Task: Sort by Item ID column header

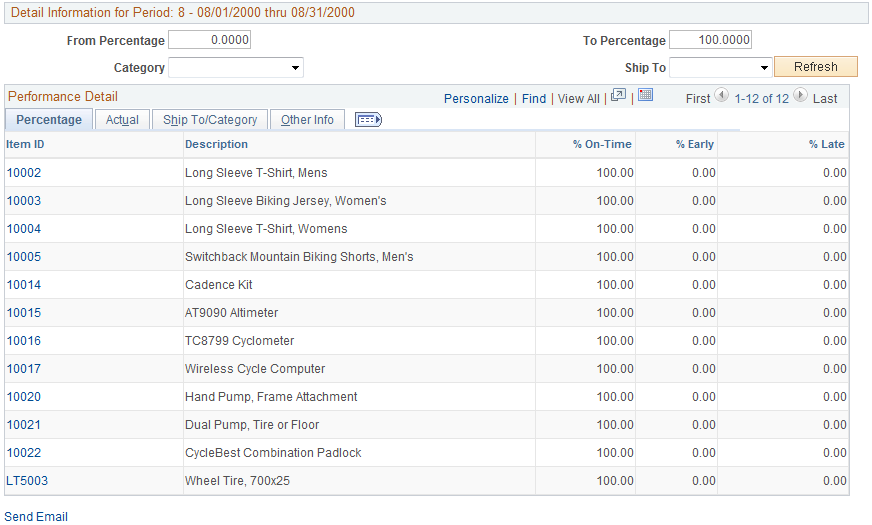Action: coord(25,145)
